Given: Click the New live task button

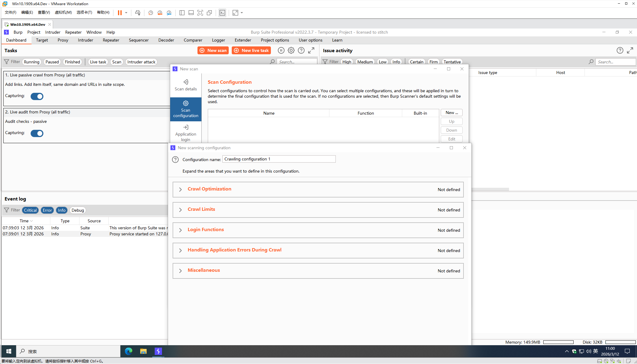Looking at the screenshot, I should pyautogui.click(x=251, y=50).
